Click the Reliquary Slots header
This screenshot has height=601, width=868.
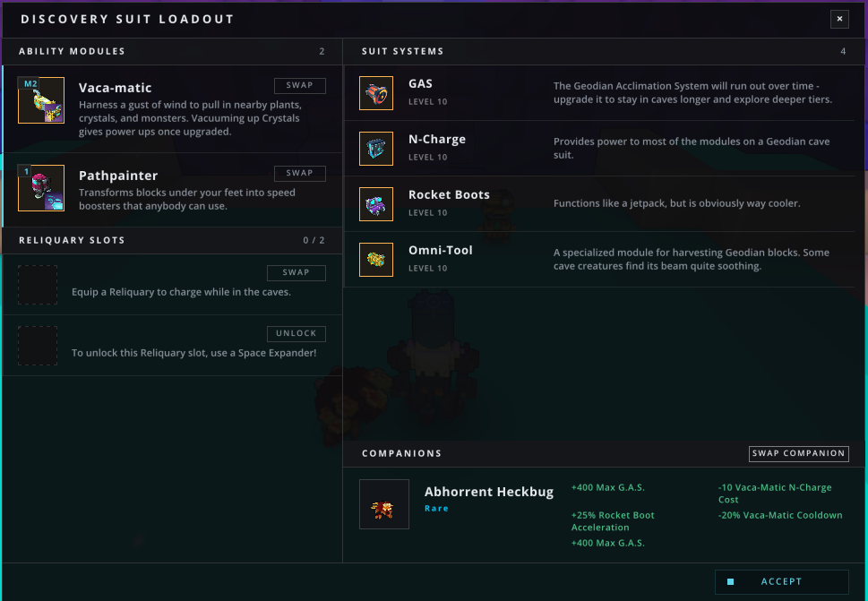72,240
